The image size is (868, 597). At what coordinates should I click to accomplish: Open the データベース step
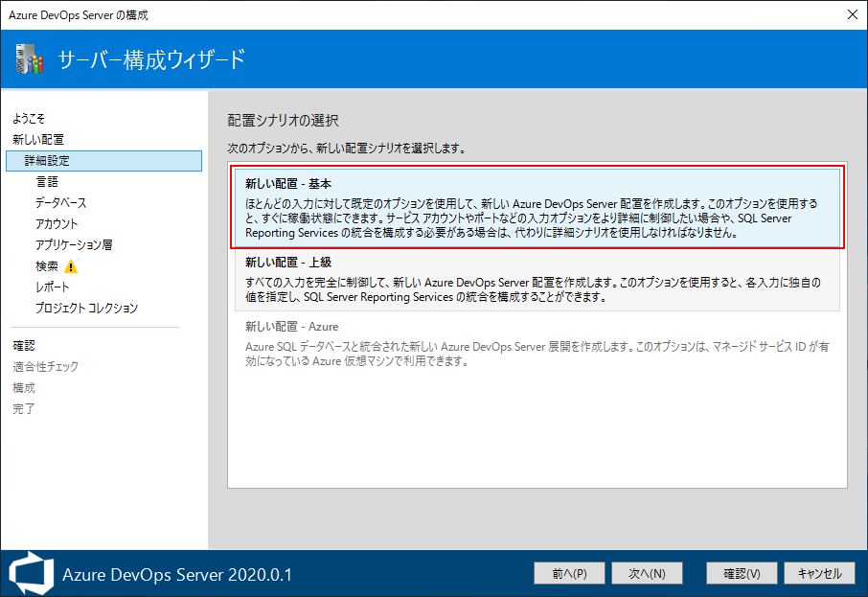point(60,203)
